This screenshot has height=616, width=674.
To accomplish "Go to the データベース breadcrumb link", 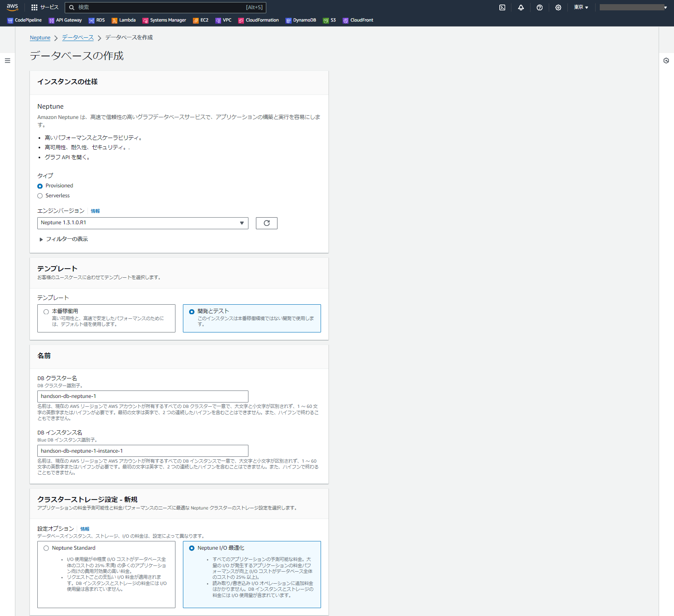I will click(x=78, y=38).
